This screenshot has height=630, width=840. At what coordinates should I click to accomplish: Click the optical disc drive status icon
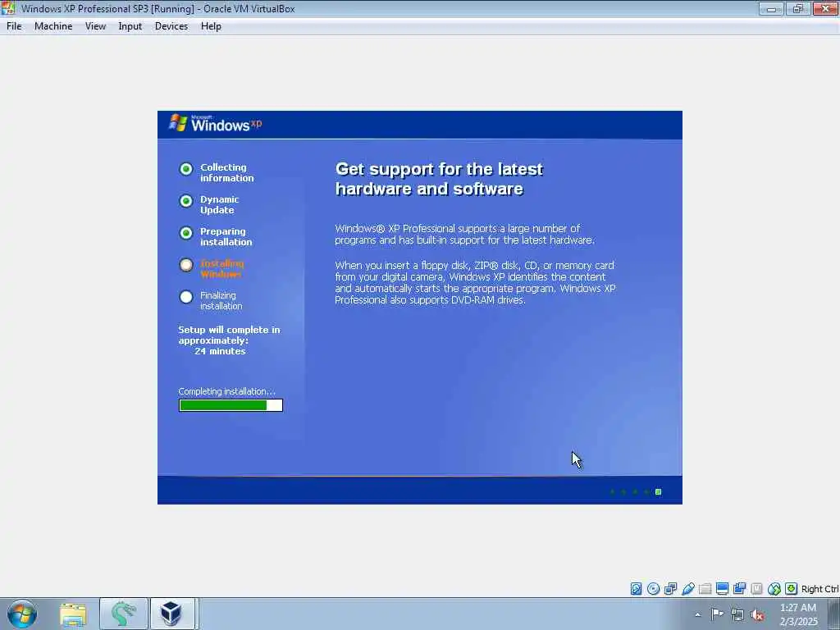click(653, 589)
